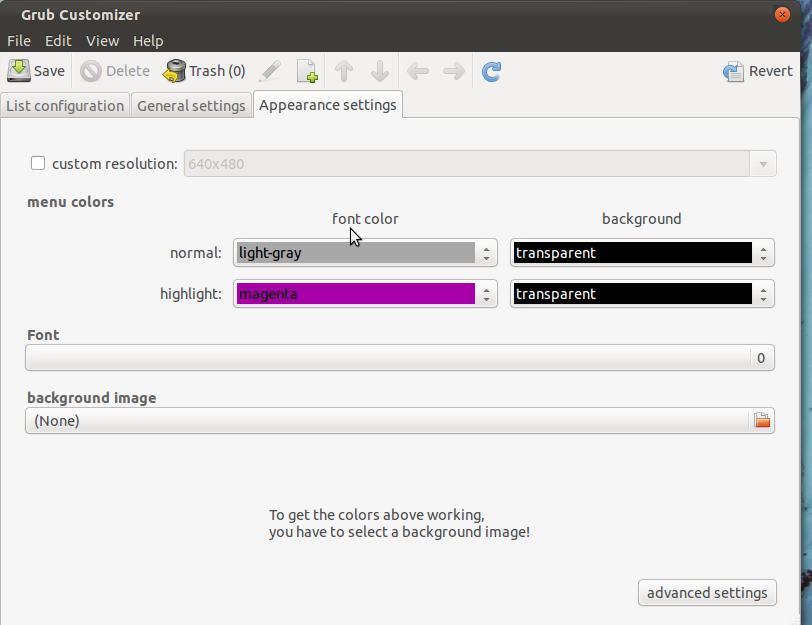Click the menu colors heading
Viewport: 812px width, 625px height.
pyautogui.click(x=70, y=202)
